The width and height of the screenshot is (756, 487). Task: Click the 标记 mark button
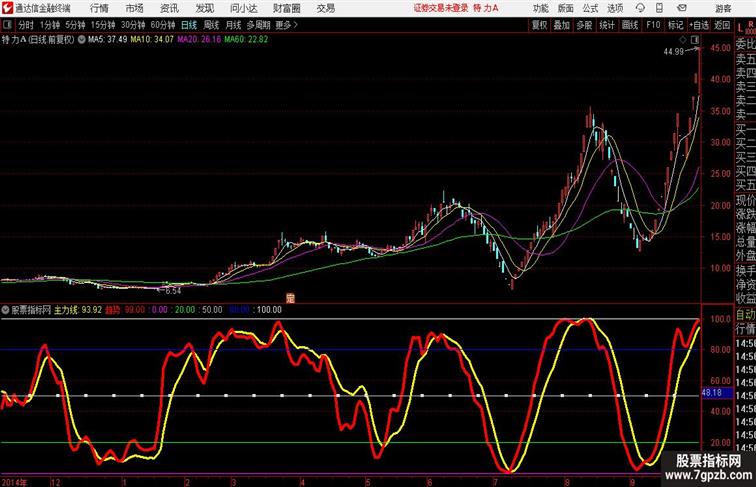675,25
